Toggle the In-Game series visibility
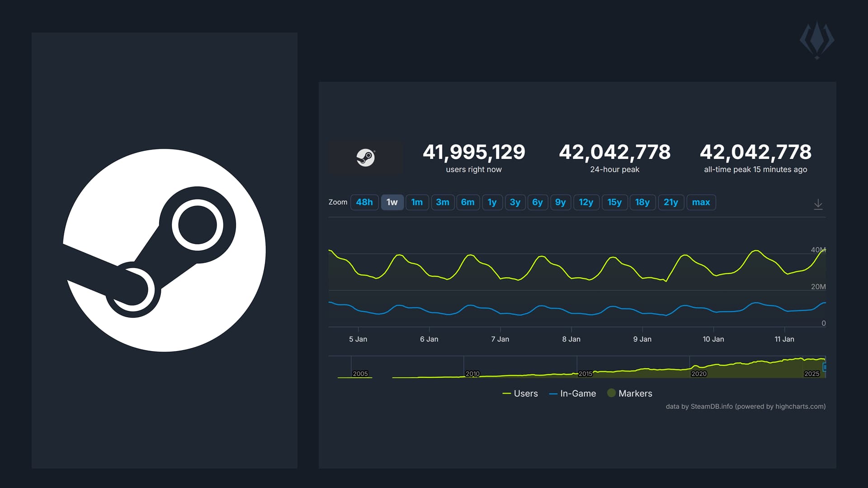Image resolution: width=868 pixels, height=488 pixels. [x=577, y=394]
